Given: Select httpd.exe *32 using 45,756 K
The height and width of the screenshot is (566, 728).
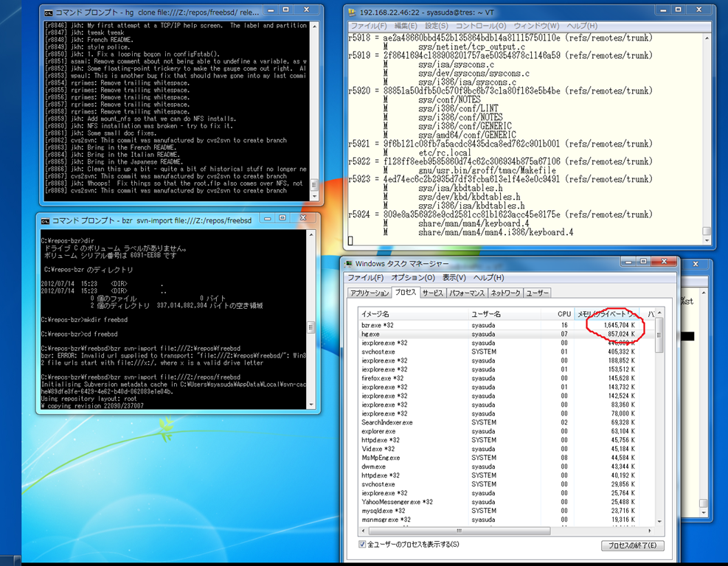Looking at the screenshot, I should click(x=506, y=440).
